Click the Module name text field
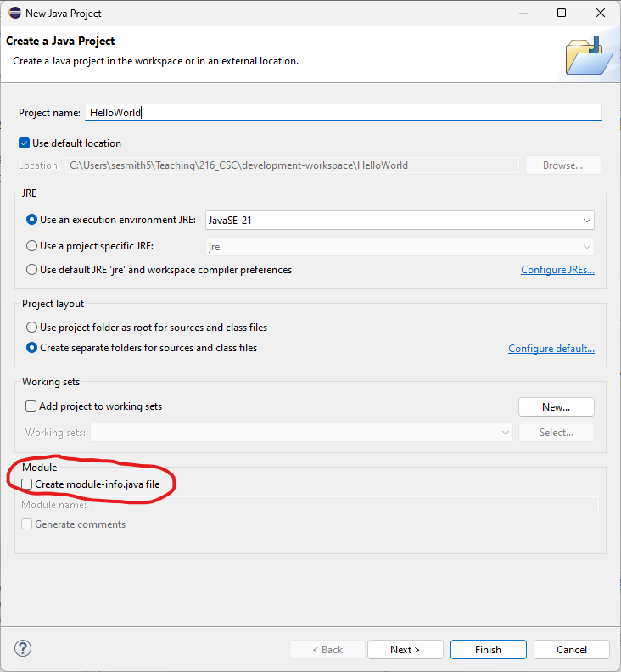The image size is (621, 672). (x=345, y=505)
